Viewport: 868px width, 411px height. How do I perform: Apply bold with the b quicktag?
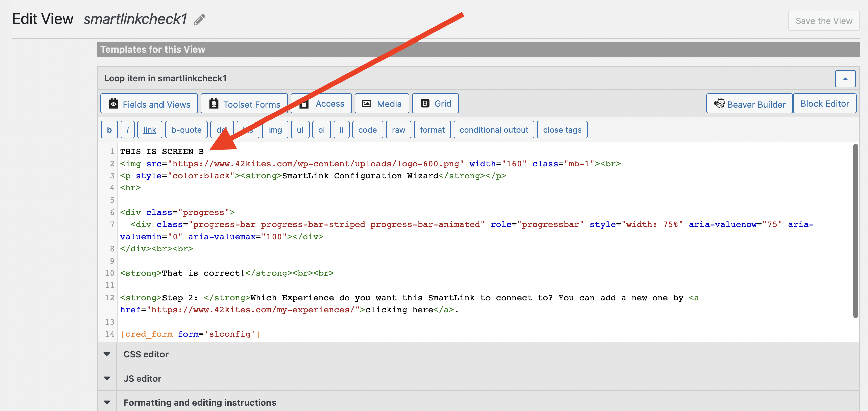point(109,130)
